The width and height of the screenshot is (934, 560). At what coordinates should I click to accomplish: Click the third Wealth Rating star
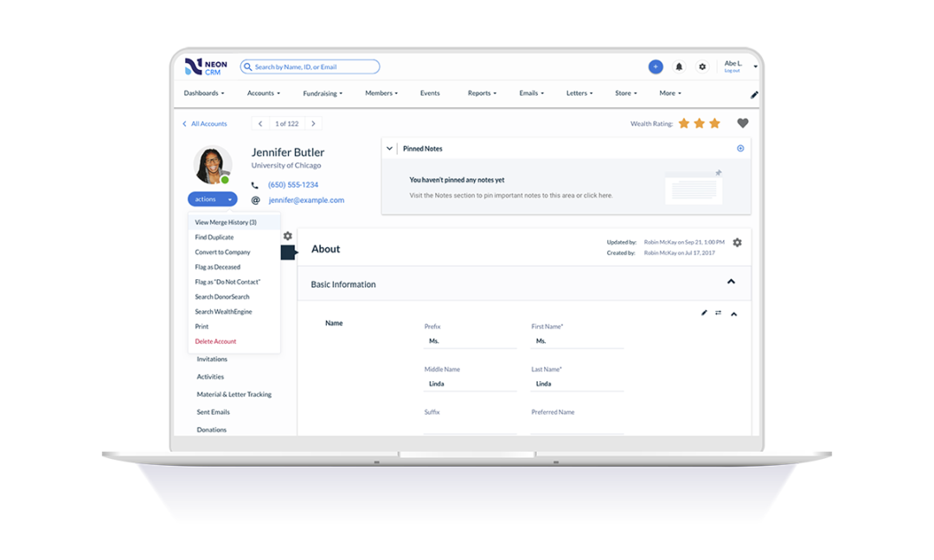[715, 124]
